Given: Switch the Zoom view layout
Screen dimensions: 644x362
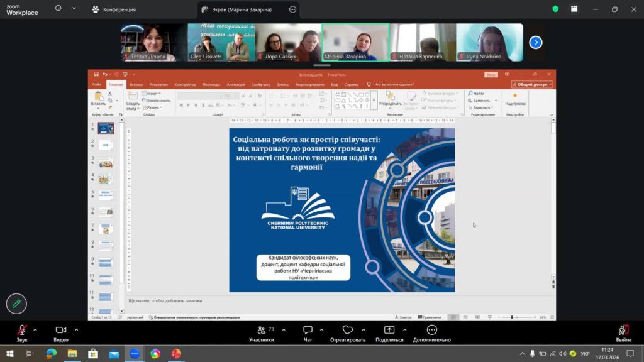Looking at the screenshot, I should tap(574, 9).
